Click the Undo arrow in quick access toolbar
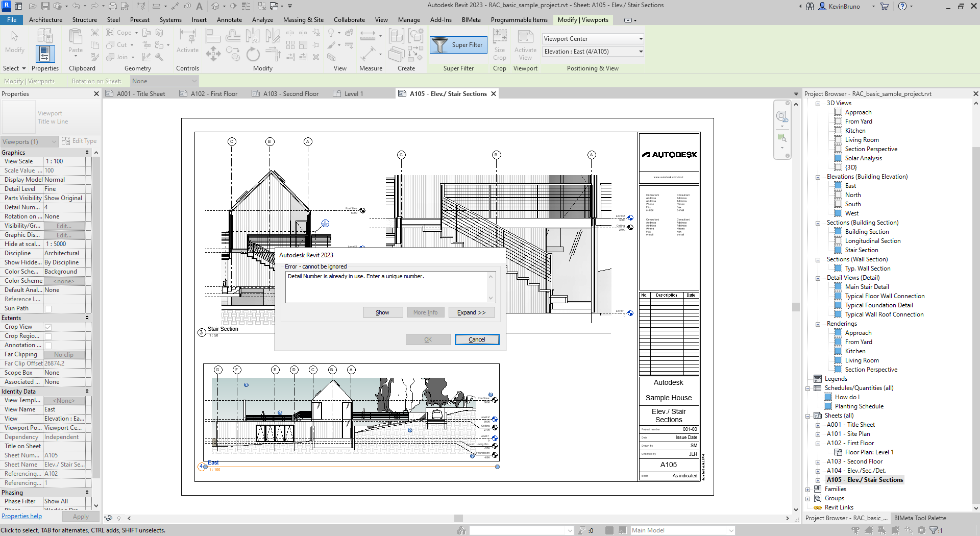980x536 pixels. tap(76, 6)
